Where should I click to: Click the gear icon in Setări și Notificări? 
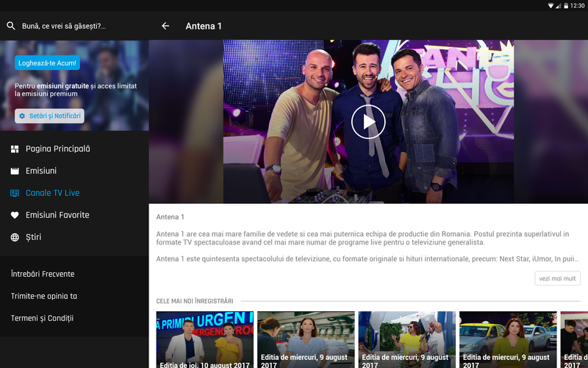(22, 116)
